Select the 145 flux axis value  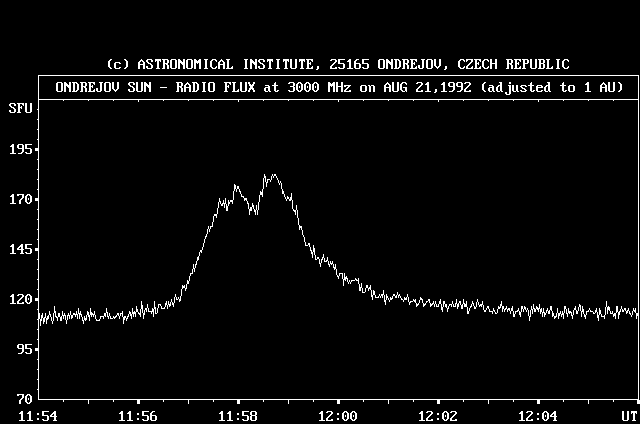pyautogui.click(x=21, y=249)
